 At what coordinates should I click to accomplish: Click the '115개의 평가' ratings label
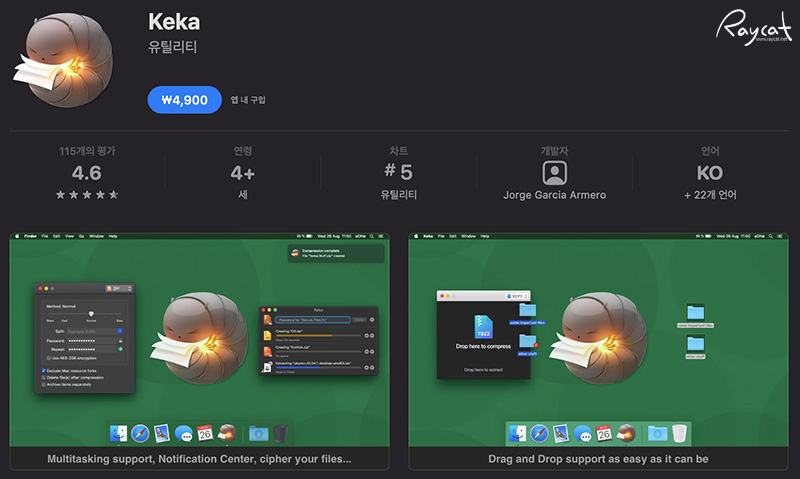[x=87, y=151]
